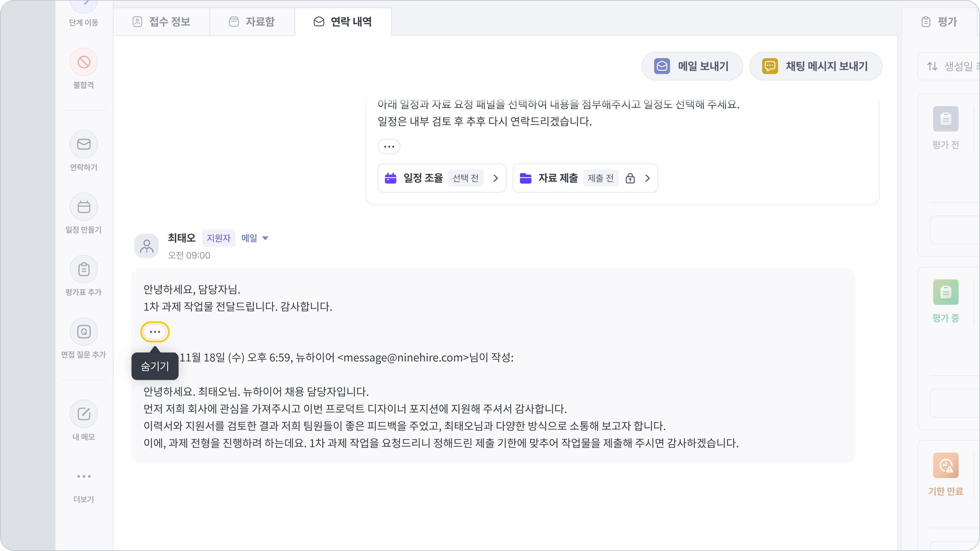Switch to the 접수 정보 tab

click(162, 22)
